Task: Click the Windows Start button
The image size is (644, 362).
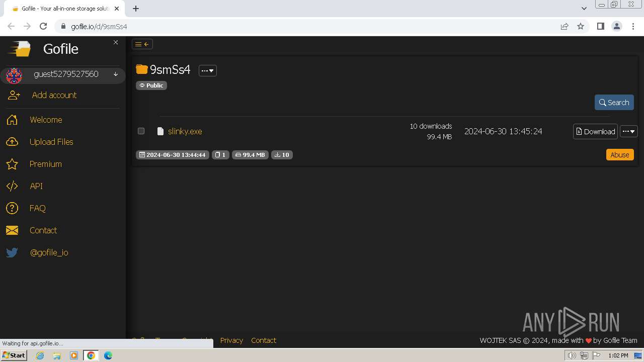Action: coord(14,355)
